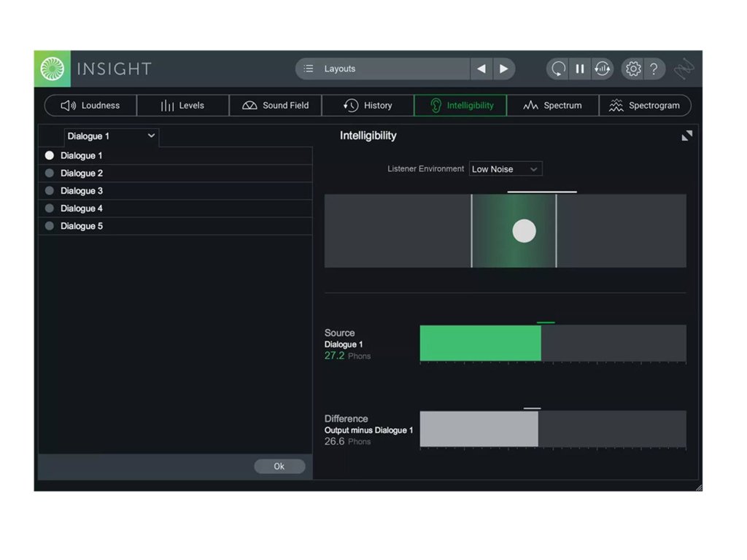The image size is (747, 560).
Task: Switch to the Spectrogram tab
Action: 645,105
